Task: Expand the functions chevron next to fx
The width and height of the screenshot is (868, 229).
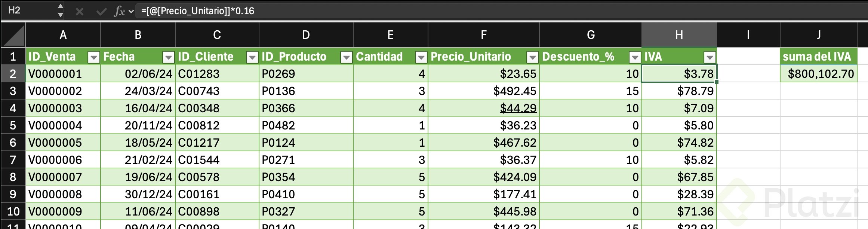Action: (131, 11)
